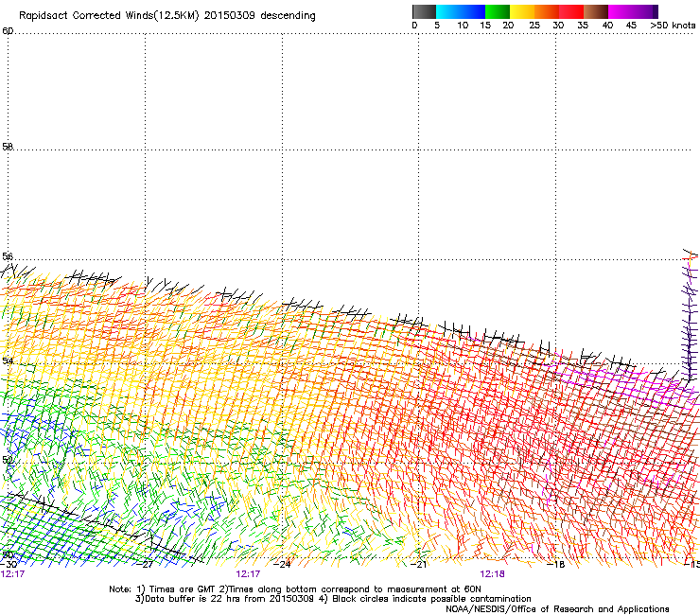The width and height of the screenshot is (700, 615).
Task: Click the '60' latitude axis label
Action: 8,31
